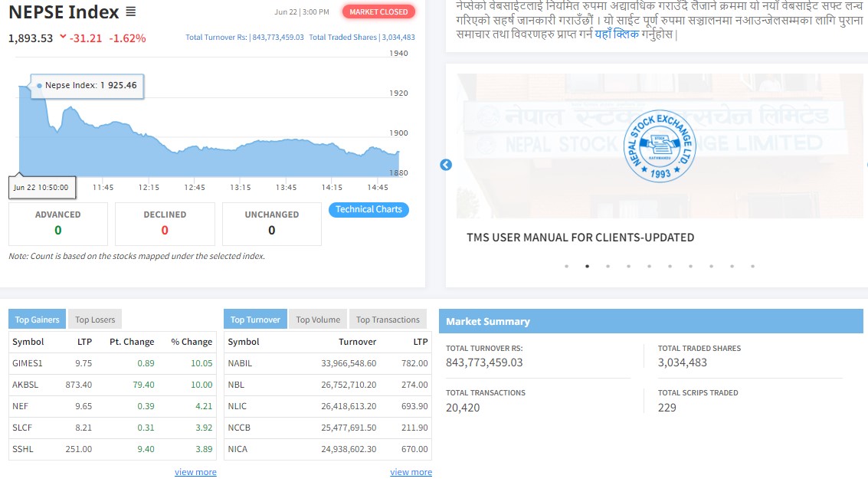Click the MARKET CLOSED status badge
This screenshot has height=482, width=868.
pyautogui.click(x=378, y=11)
